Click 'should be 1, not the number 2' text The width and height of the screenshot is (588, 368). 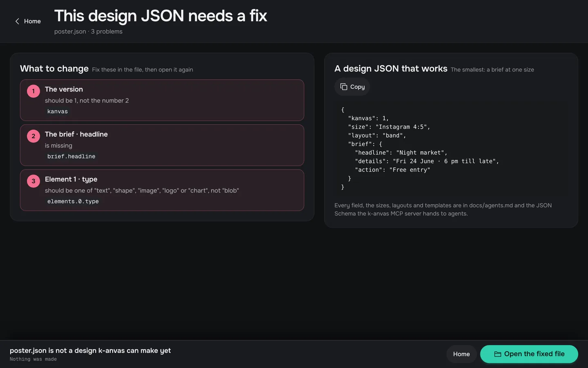[87, 101]
